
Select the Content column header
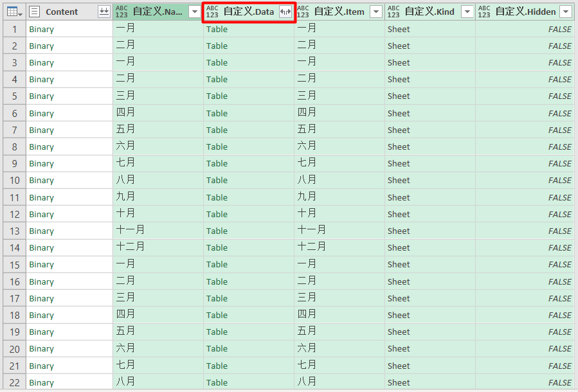(x=61, y=12)
